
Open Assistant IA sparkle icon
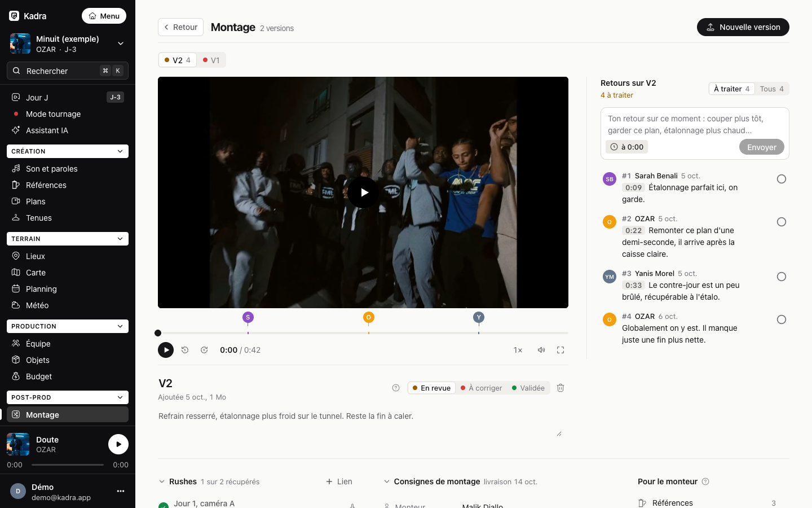click(x=16, y=130)
